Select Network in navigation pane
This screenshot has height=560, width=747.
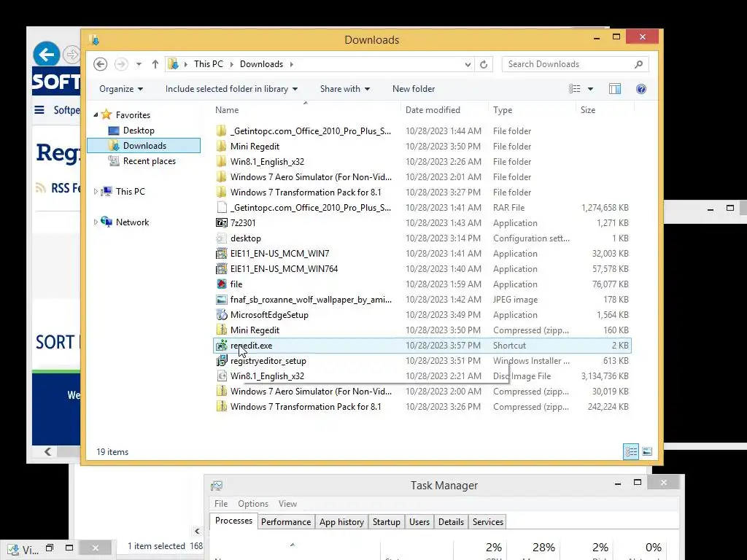point(132,222)
